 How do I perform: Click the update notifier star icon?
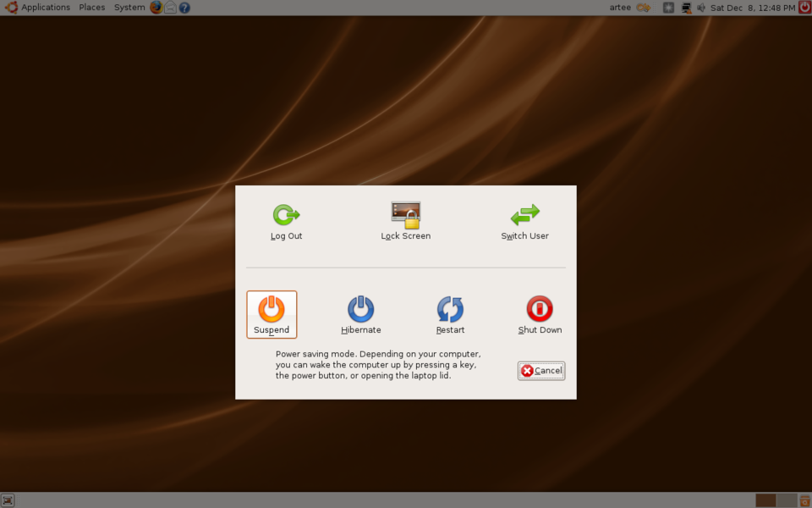(668, 8)
